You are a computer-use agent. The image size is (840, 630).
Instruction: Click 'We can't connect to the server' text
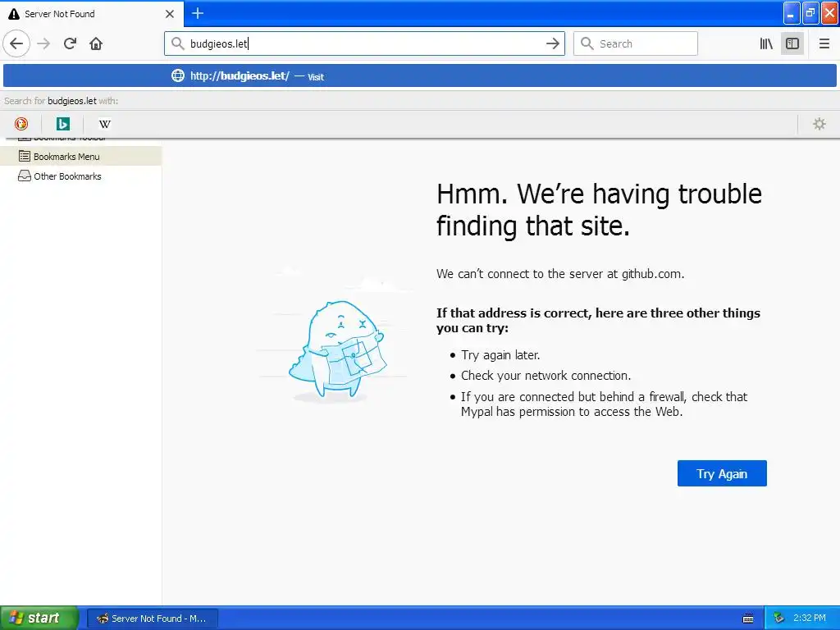point(559,274)
